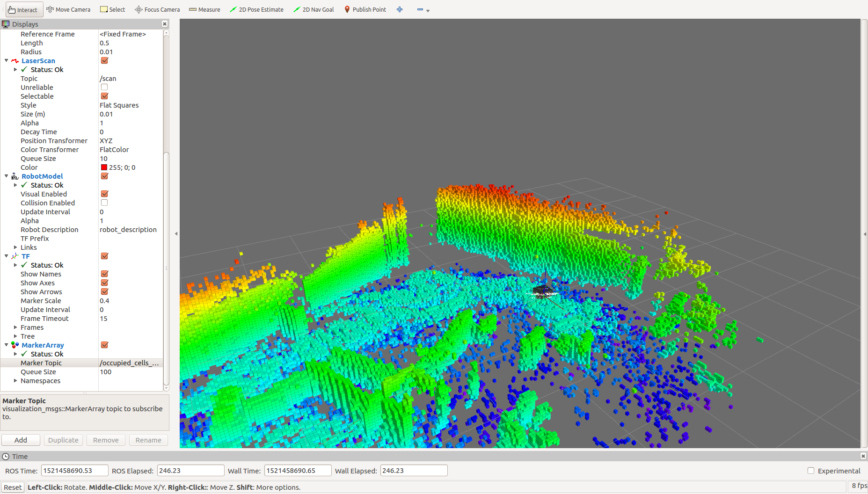868x494 pixels.
Task: Enable the Unreliable checkbox
Action: click(104, 87)
